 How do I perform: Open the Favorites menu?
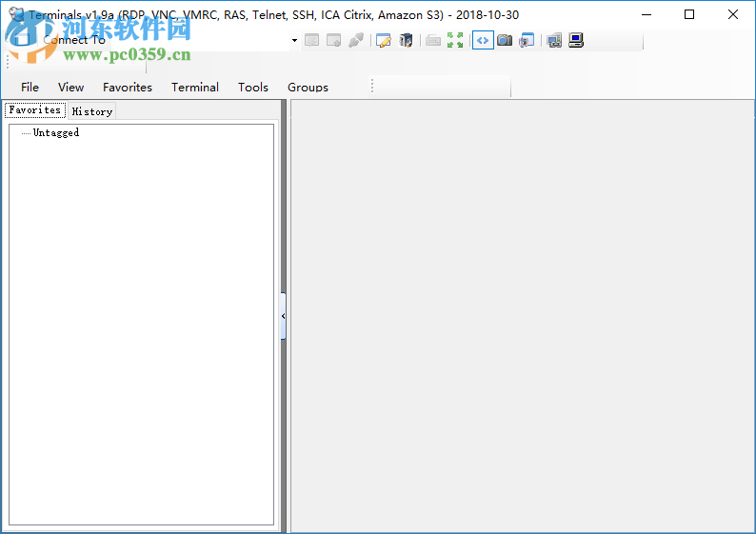click(x=128, y=88)
